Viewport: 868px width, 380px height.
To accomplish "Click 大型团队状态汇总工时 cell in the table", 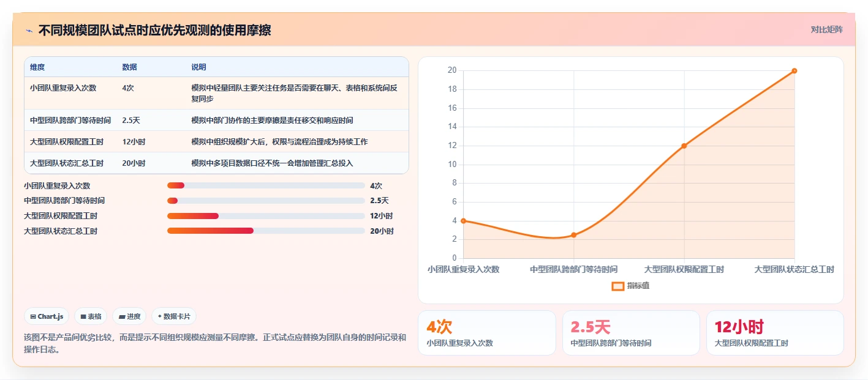I will (x=67, y=163).
